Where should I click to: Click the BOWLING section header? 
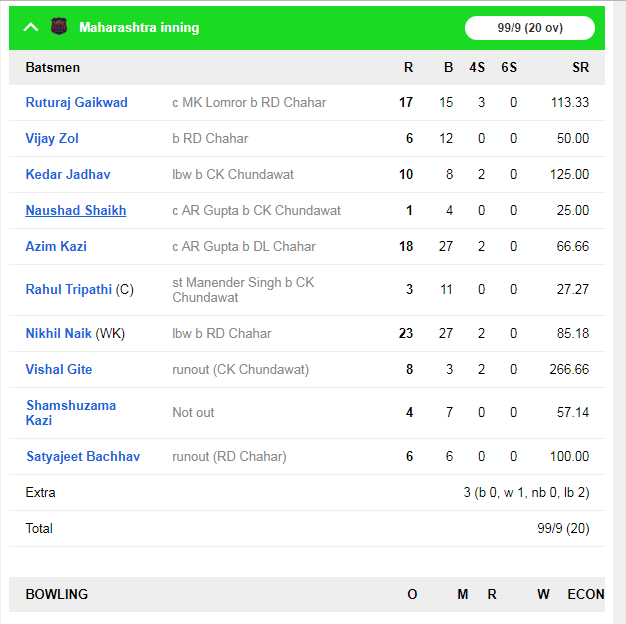click(x=57, y=594)
